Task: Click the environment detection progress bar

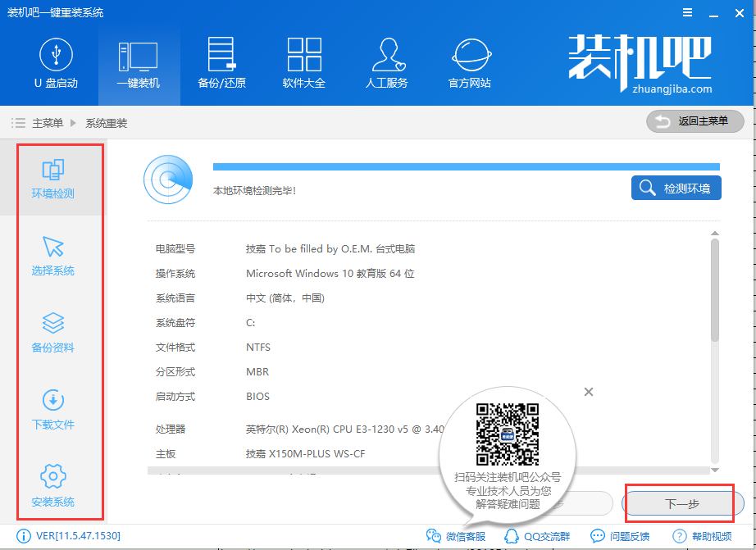Action: 467,166
